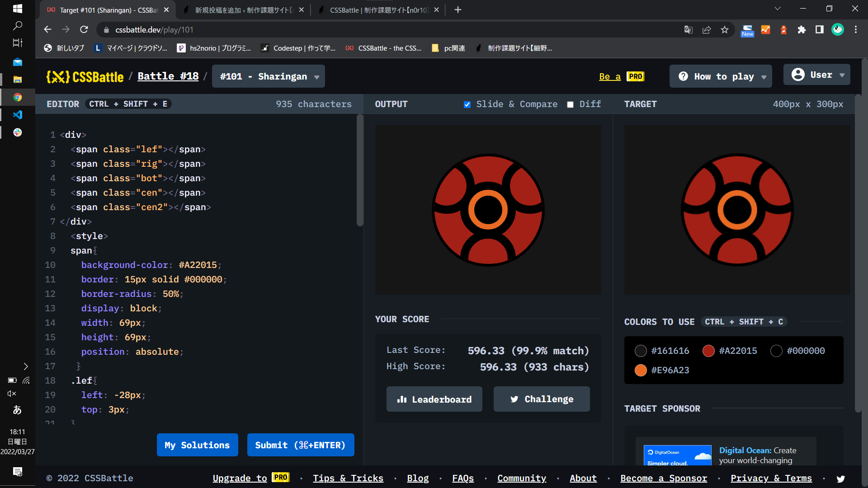The width and height of the screenshot is (868, 488).
Task: Open the translate page icon
Action: (x=689, y=30)
